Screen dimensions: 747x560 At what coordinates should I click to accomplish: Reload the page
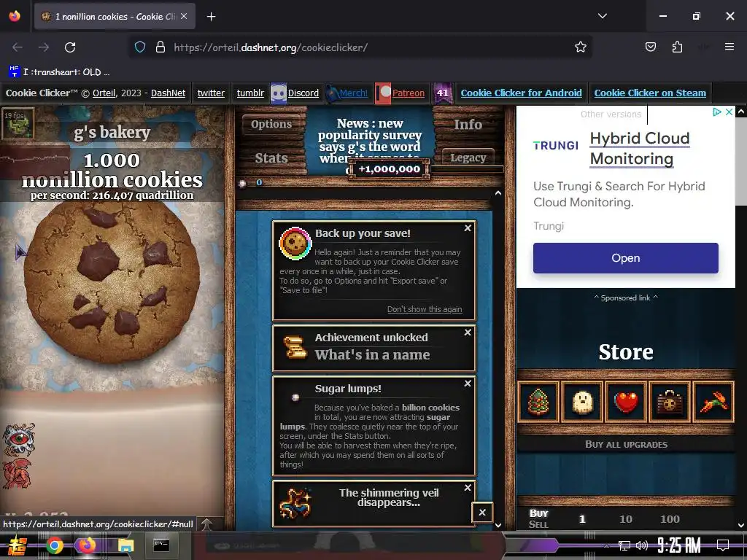[x=70, y=47]
